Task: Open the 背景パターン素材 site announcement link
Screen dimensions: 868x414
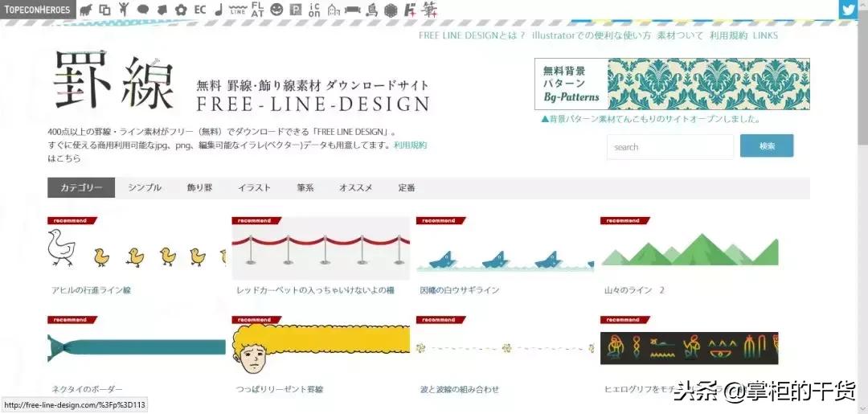Action: [651, 119]
